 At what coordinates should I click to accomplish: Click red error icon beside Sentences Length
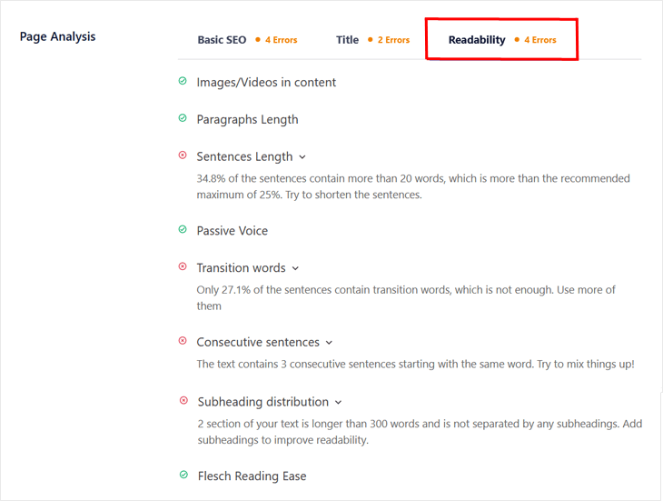[182, 156]
